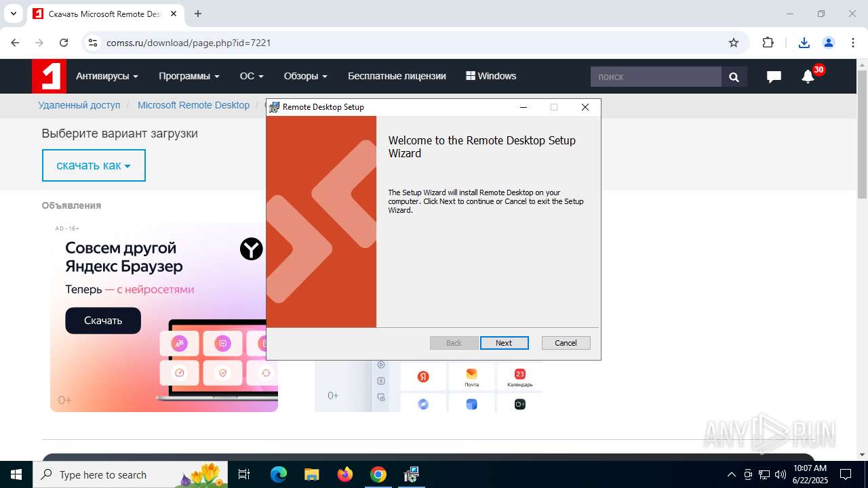This screenshot has height=488, width=868.
Task: Open Microsoft Remote Desktop breadcrumb link
Action: (x=193, y=105)
